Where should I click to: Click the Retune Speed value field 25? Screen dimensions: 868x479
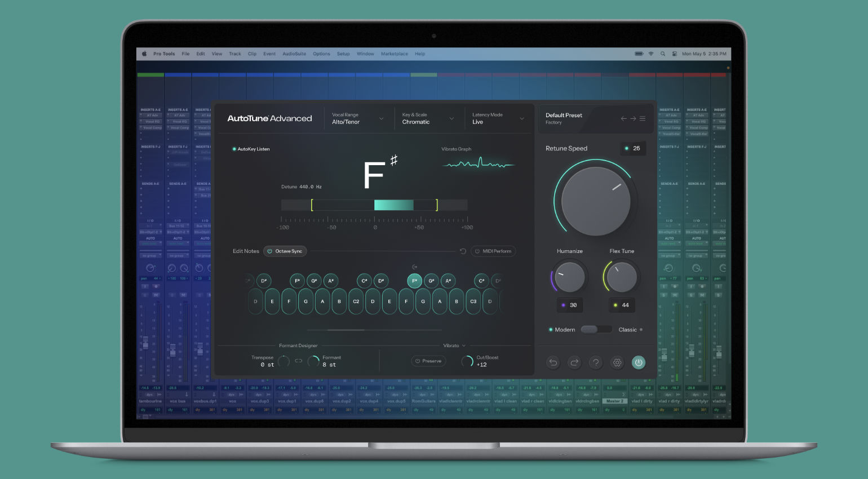(633, 148)
